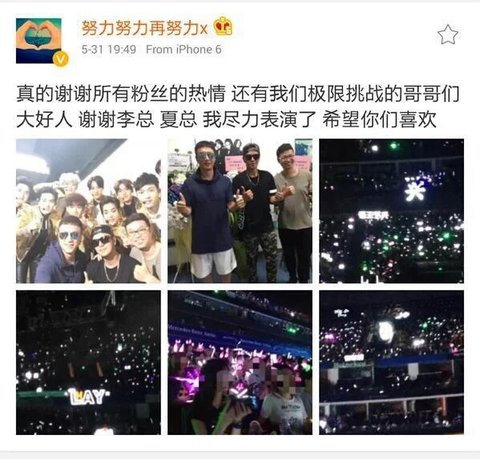Open the snowflake light sign photo
This screenshot has height=459, width=480.
(391, 211)
